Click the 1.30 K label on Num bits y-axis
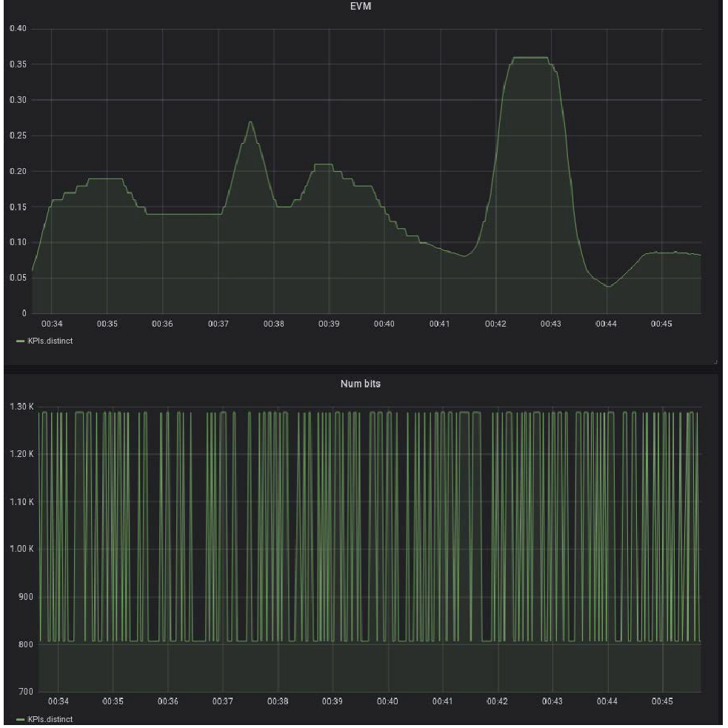 tap(22, 407)
